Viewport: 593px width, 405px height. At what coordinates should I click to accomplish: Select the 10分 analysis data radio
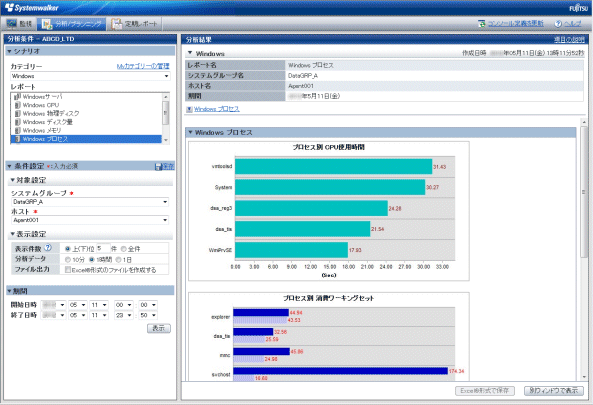[68, 260]
